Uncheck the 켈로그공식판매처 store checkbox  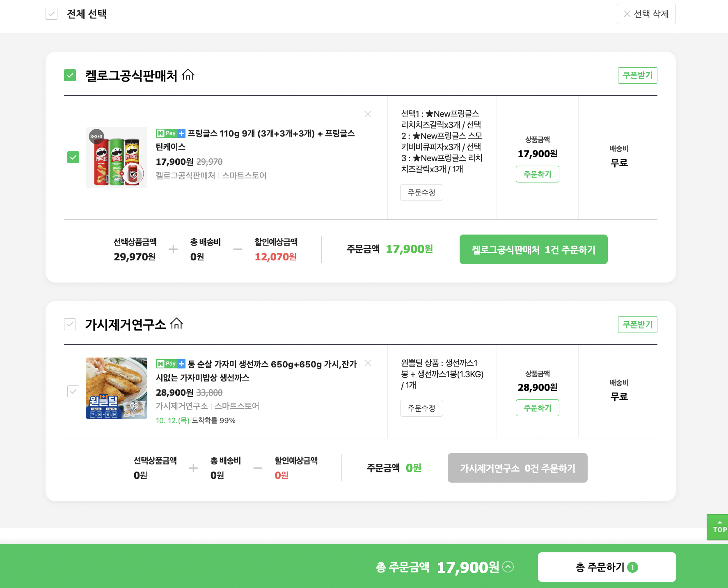(70, 75)
